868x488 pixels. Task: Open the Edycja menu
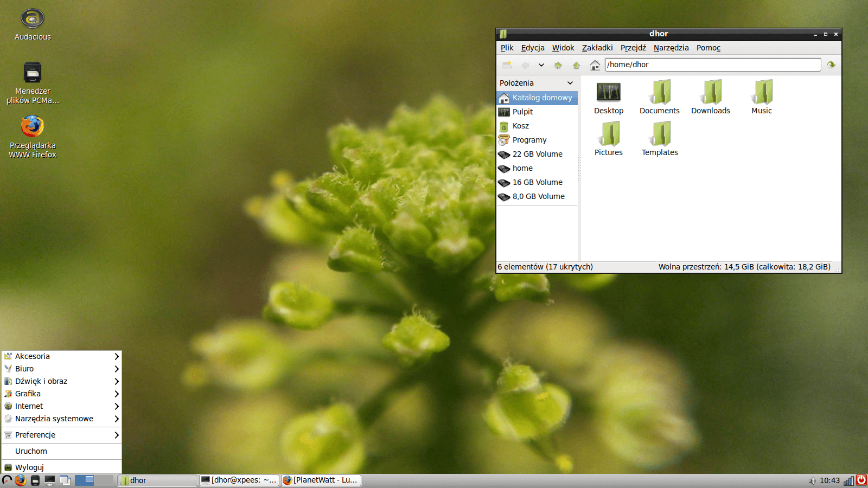(533, 48)
